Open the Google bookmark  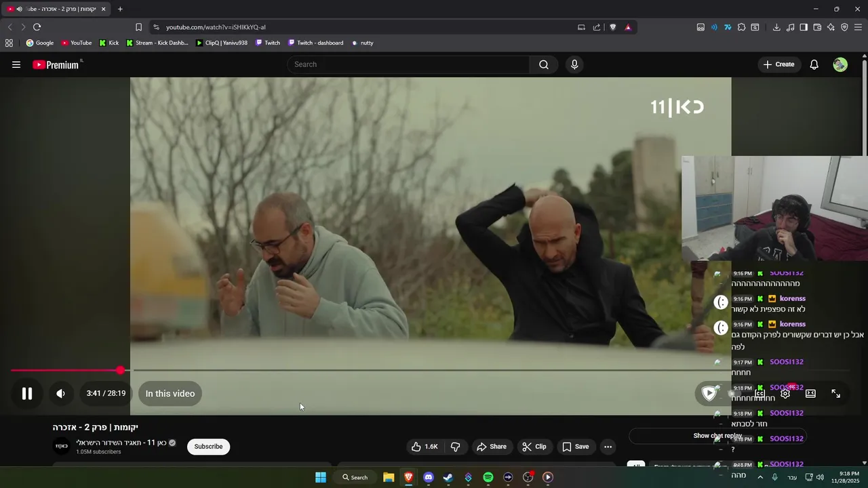tap(39, 43)
